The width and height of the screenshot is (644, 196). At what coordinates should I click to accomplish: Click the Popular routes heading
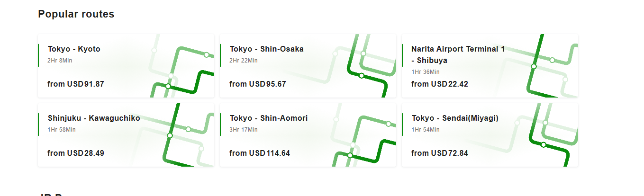(x=76, y=14)
